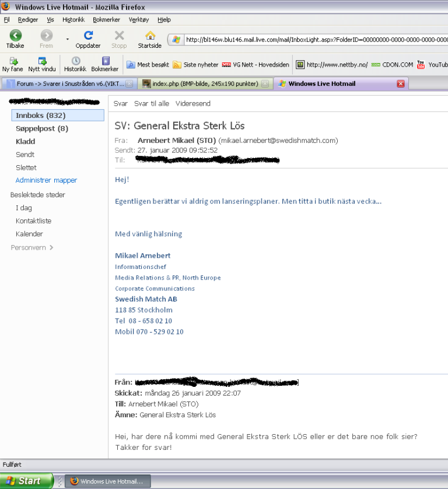Open the Bokmerker toolbar button

point(105,65)
